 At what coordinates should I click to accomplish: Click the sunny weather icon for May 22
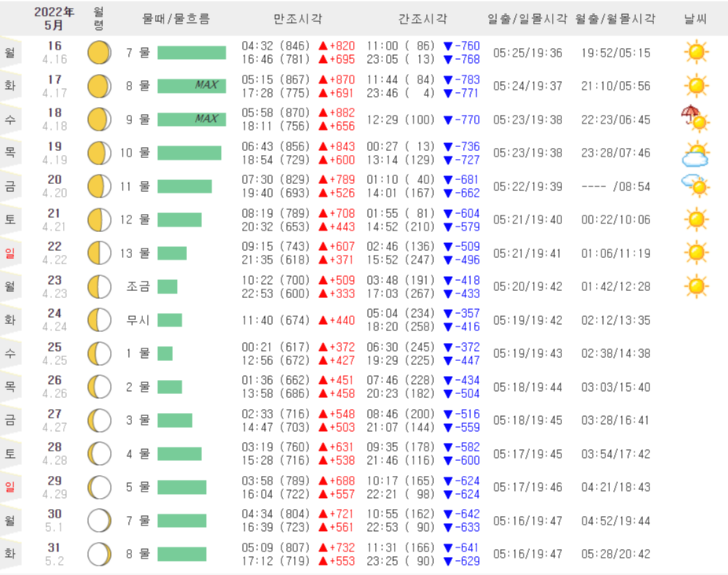pyautogui.click(x=697, y=252)
